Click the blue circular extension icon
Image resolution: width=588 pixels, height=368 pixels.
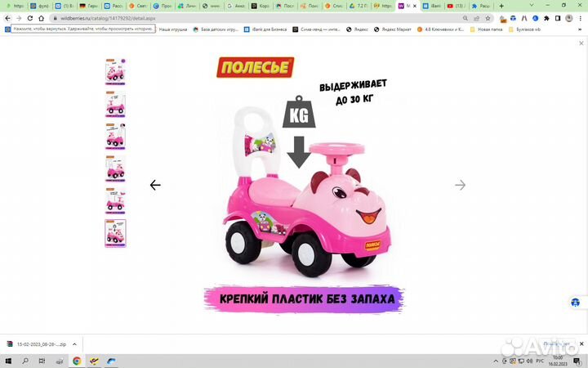[535, 18]
